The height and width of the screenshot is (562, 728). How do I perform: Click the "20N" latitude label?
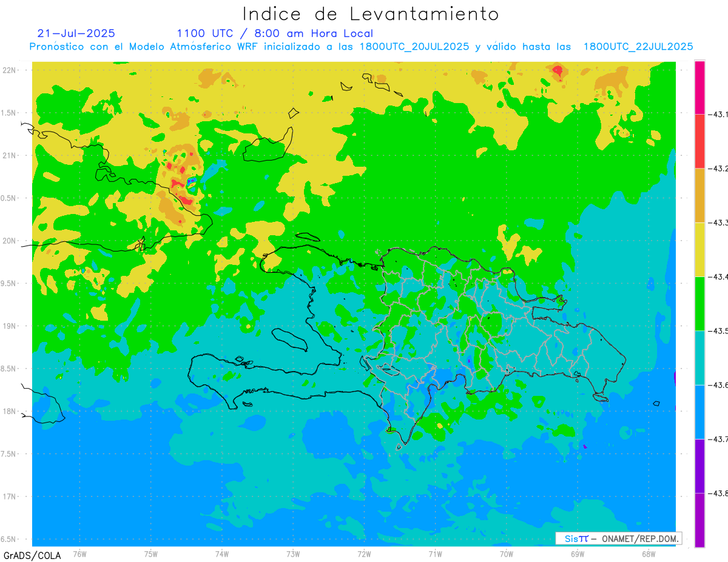coord(9,241)
